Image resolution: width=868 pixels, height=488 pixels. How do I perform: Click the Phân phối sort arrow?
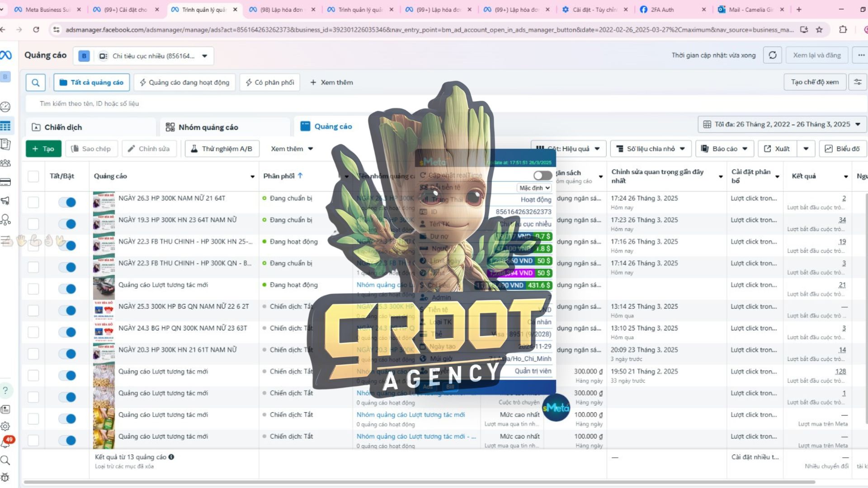tap(300, 176)
